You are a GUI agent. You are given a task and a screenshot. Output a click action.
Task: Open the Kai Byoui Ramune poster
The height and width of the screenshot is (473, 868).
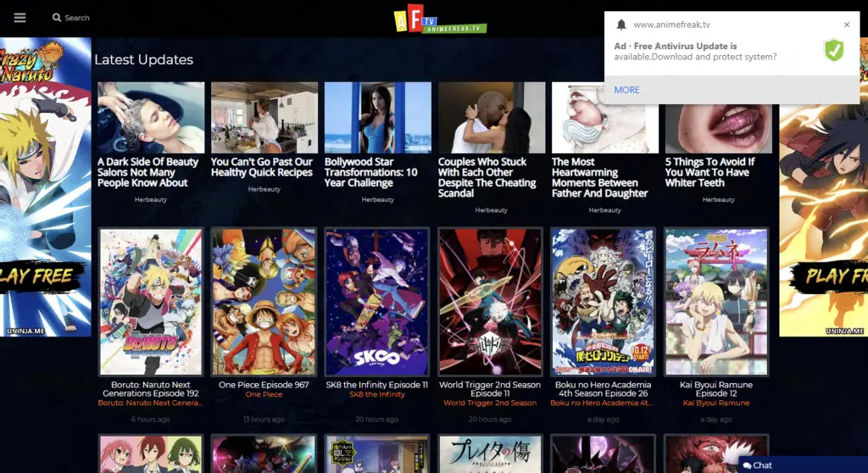pos(715,302)
